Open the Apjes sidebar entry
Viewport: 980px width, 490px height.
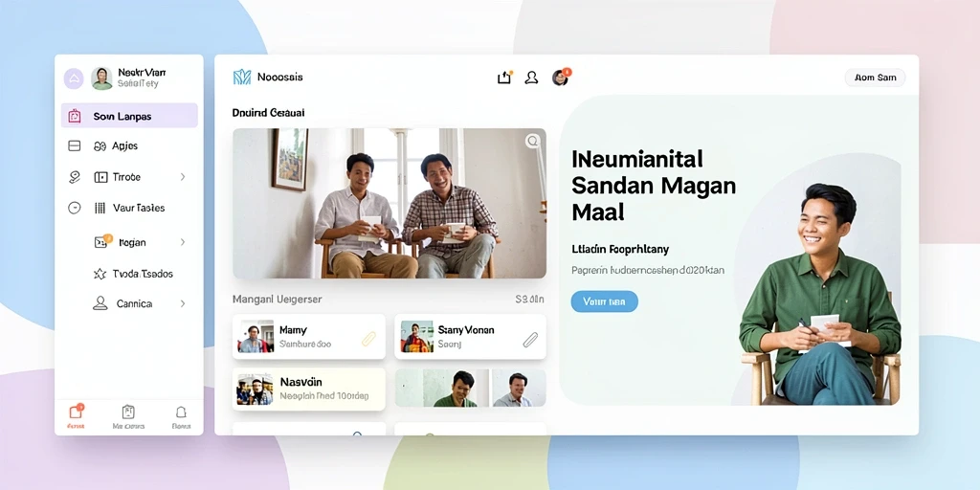[x=124, y=145]
